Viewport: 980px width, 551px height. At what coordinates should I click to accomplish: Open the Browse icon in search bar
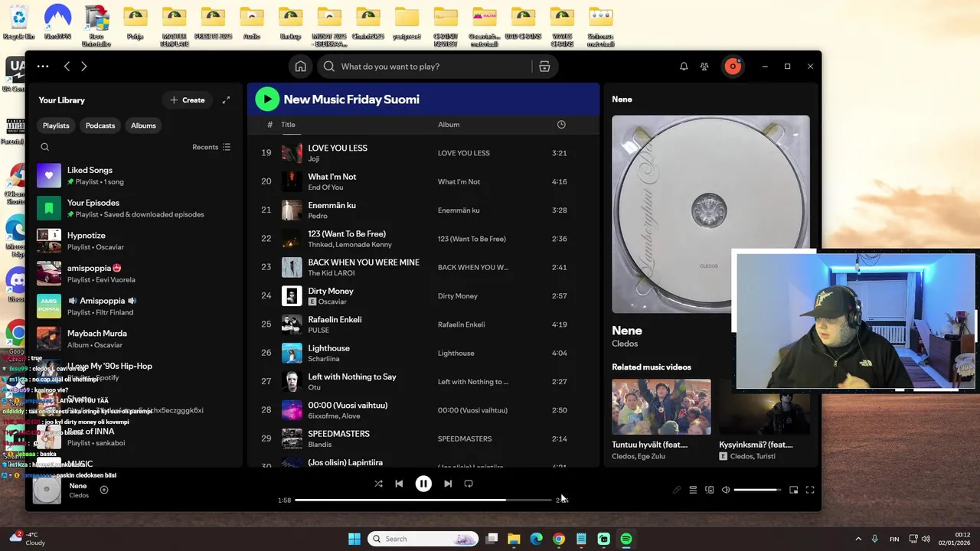pyautogui.click(x=544, y=67)
